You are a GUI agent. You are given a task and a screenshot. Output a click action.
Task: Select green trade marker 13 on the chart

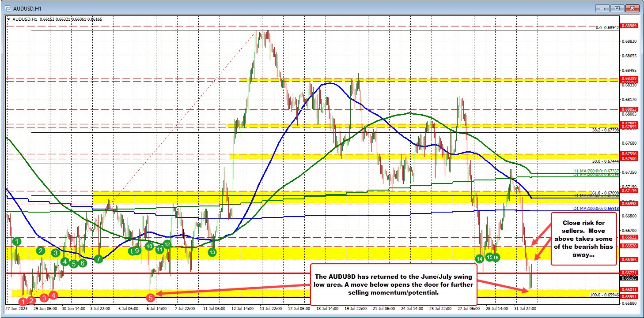point(212,252)
